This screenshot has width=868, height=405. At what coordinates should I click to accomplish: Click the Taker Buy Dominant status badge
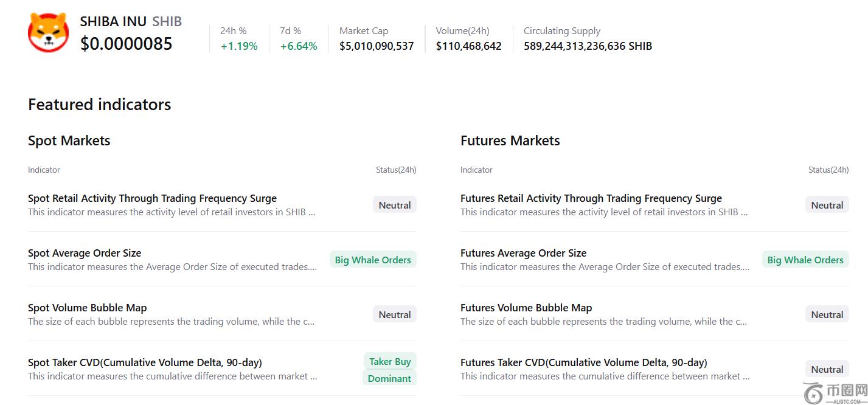tap(390, 370)
